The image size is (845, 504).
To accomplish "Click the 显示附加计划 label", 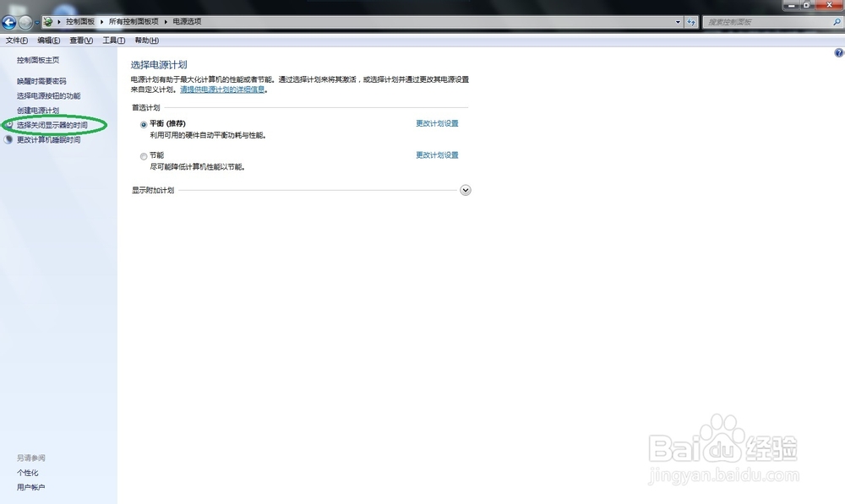I will click(x=153, y=190).
